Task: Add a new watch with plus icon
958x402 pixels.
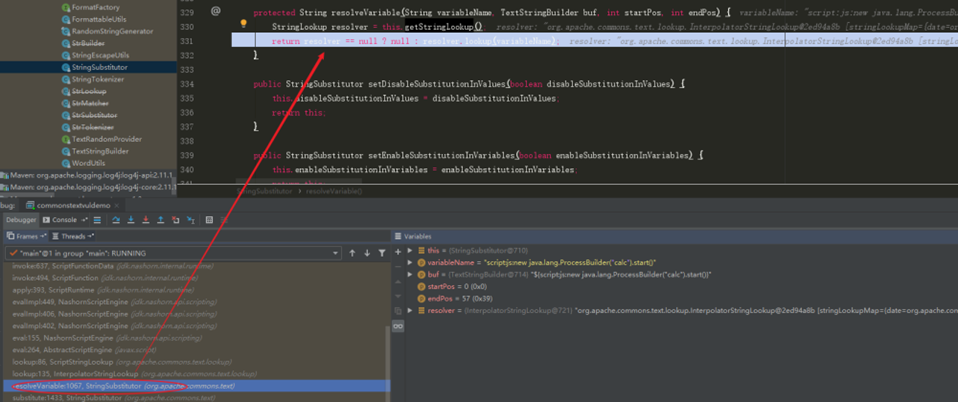Action: coord(398,252)
